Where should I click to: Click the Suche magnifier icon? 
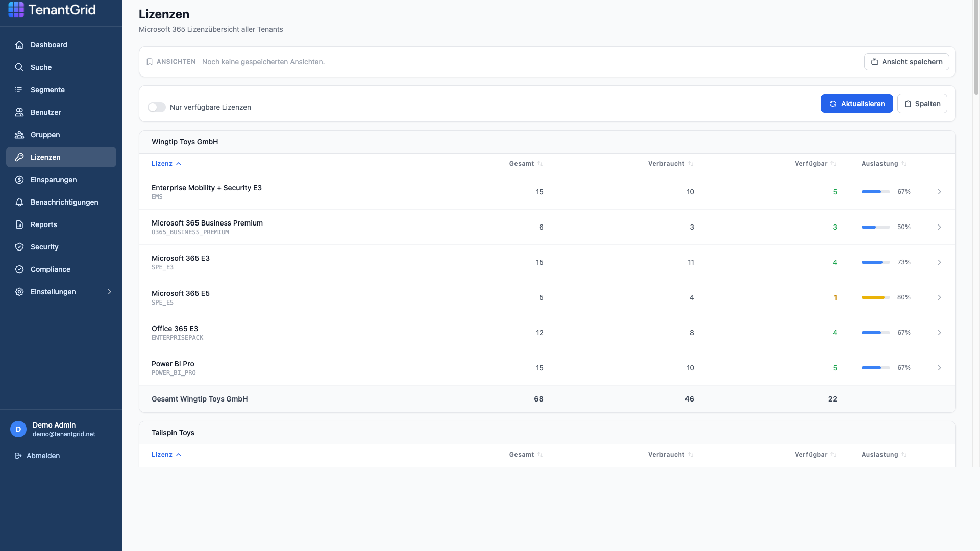(19, 67)
